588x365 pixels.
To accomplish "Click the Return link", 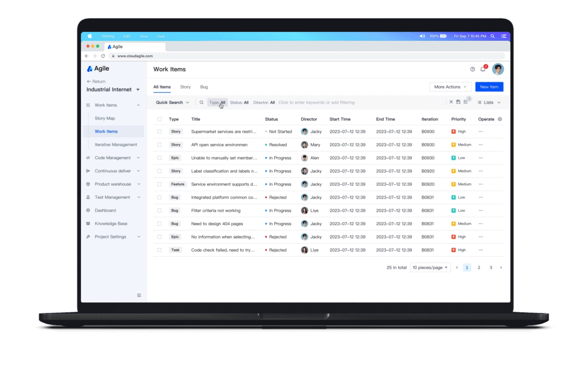I will (96, 82).
